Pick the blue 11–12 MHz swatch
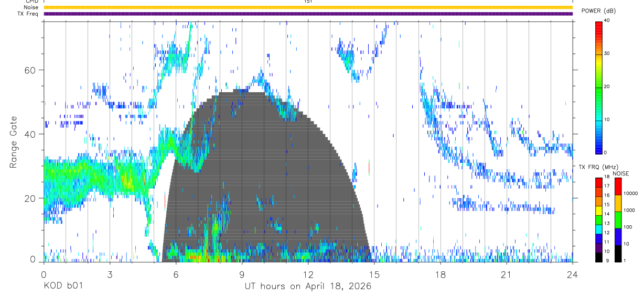 pyautogui.click(x=598, y=239)
